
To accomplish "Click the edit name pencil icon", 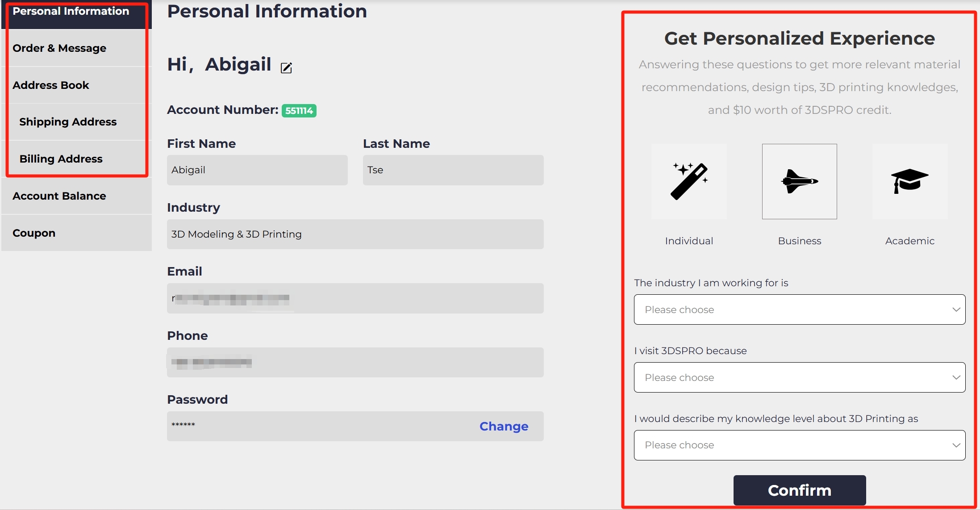I will [x=286, y=68].
